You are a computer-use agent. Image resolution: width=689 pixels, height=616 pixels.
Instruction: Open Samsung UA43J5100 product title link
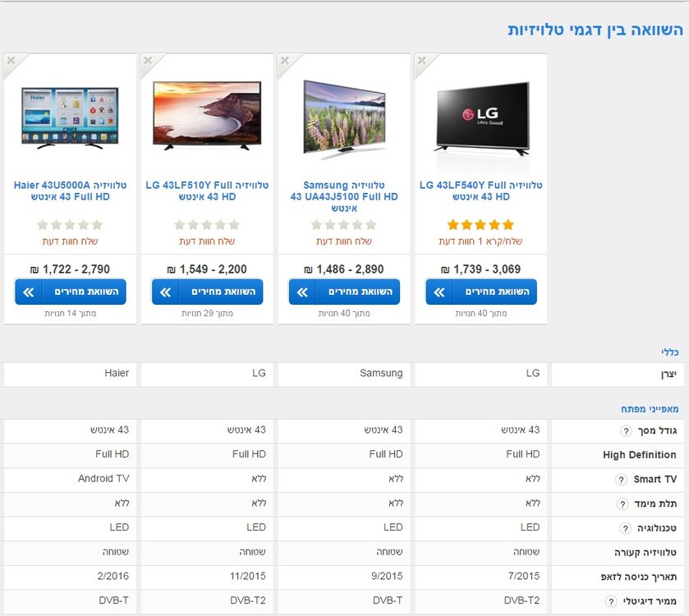[344, 196]
